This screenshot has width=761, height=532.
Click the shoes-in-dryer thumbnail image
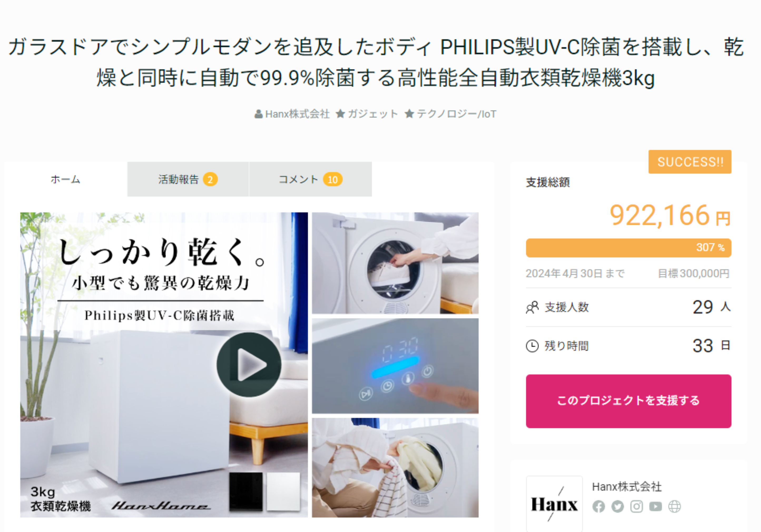click(x=395, y=263)
